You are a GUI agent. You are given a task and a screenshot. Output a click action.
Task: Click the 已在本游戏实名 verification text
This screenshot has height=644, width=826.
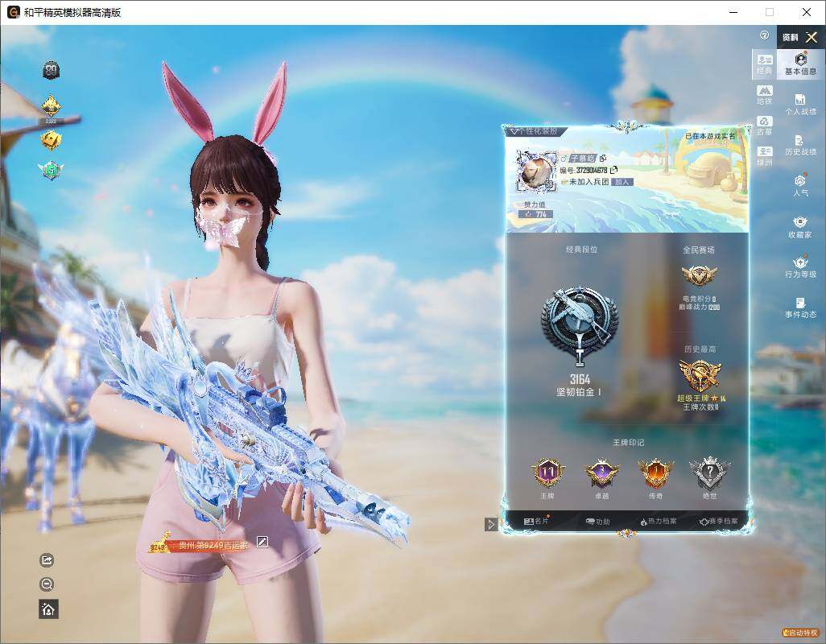coord(709,136)
